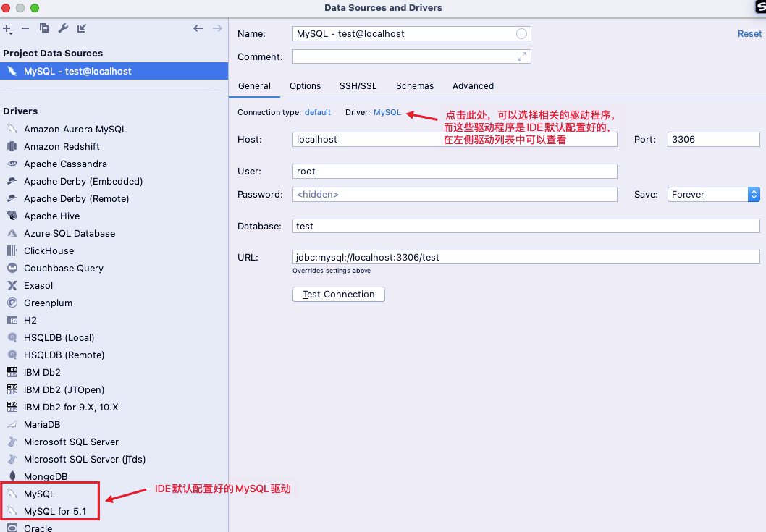Click the Amazon Aurora MySQL driver icon
Screen dimensions: 766x532
[x=12, y=129]
